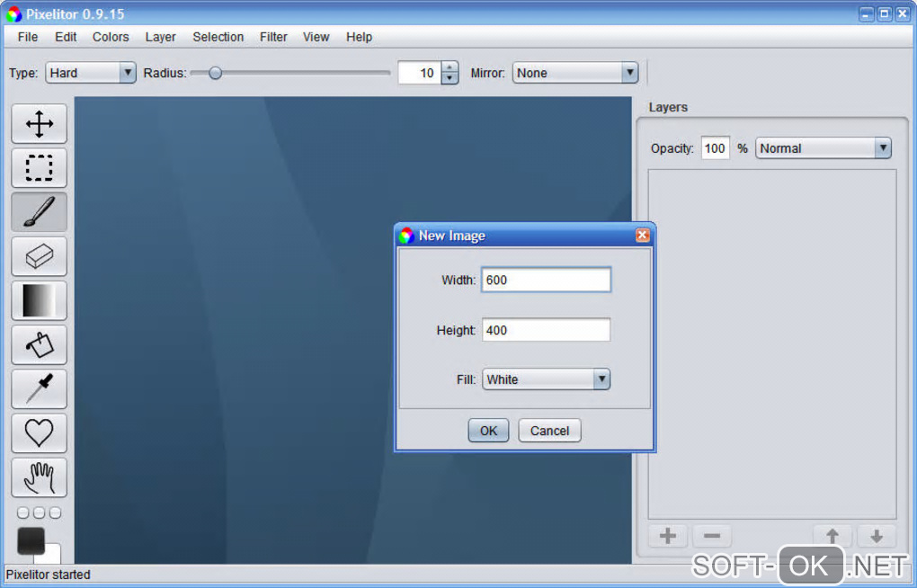Close the New Image dialog
This screenshot has width=917, height=588.
tap(642, 236)
